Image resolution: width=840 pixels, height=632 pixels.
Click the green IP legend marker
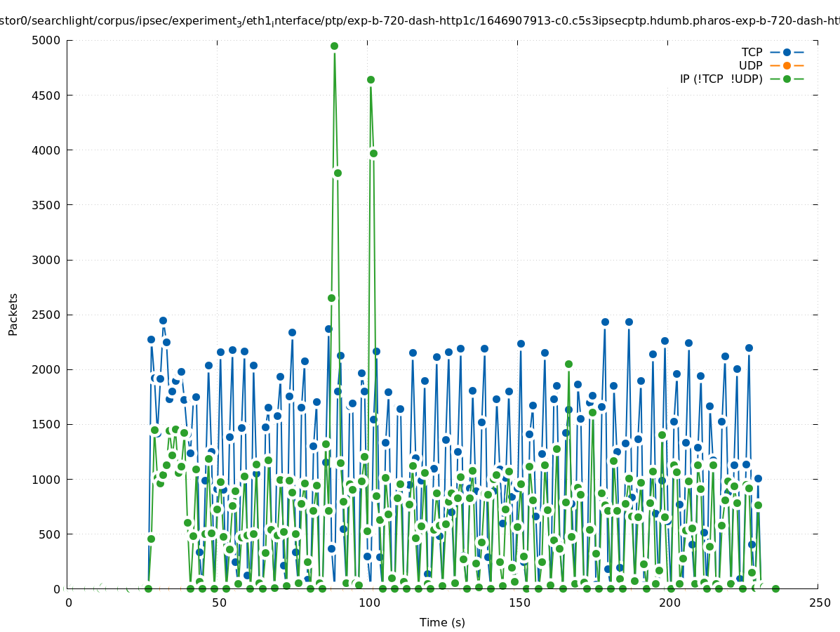787,79
